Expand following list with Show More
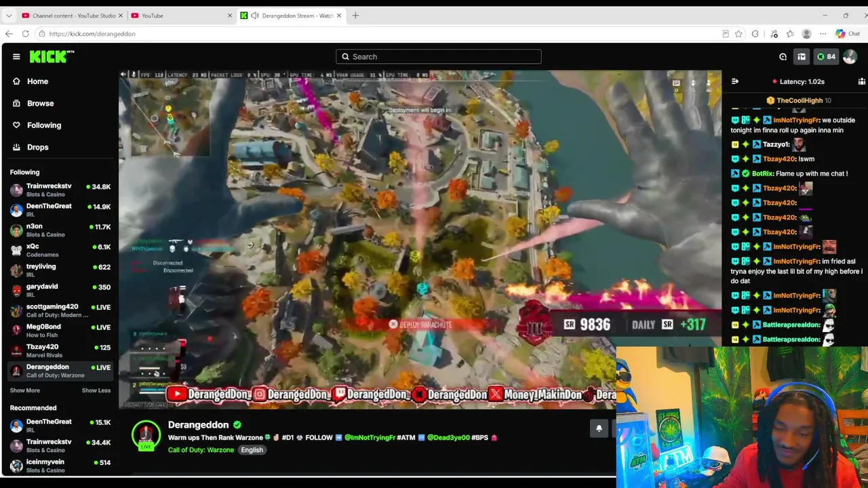The image size is (868, 488). pyautogui.click(x=25, y=390)
